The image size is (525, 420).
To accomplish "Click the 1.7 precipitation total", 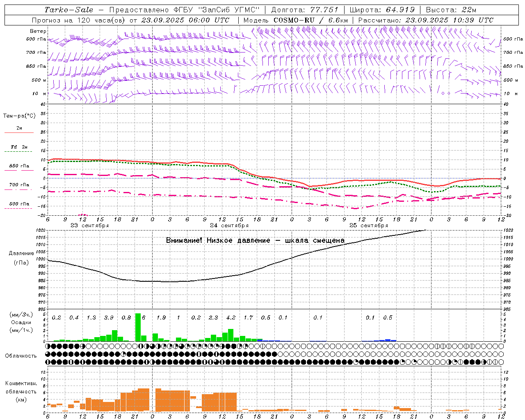I will (x=248, y=318).
